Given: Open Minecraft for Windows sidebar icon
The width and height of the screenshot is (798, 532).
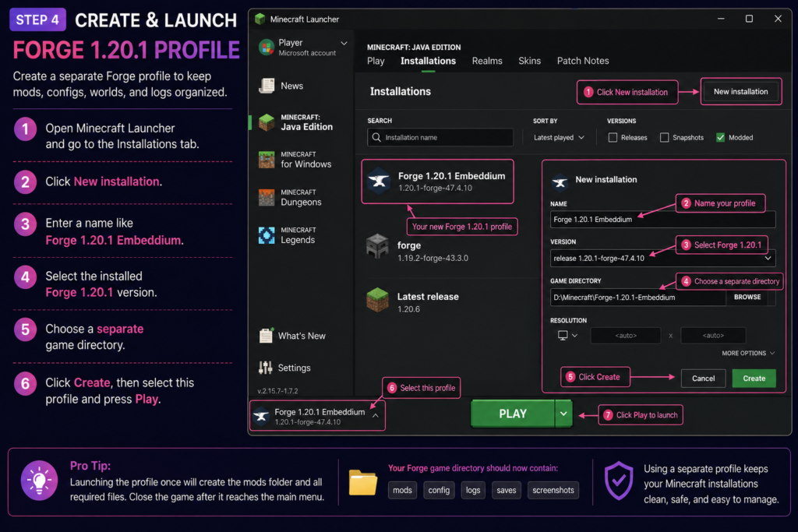Looking at the screenshot, I should (267, 160).
